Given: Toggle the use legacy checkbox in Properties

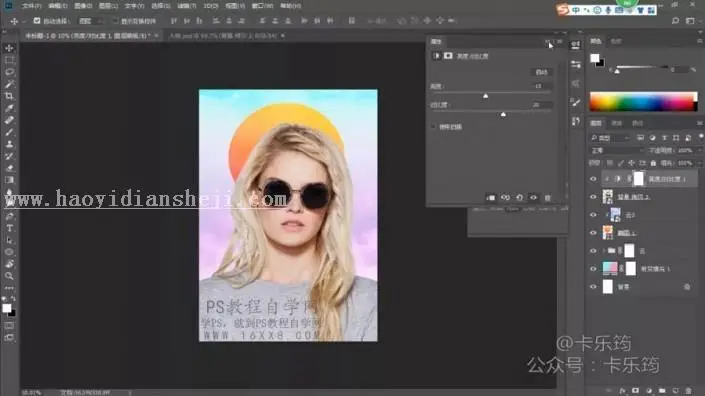Looking at the screenshot, I should tap(433, 127).
